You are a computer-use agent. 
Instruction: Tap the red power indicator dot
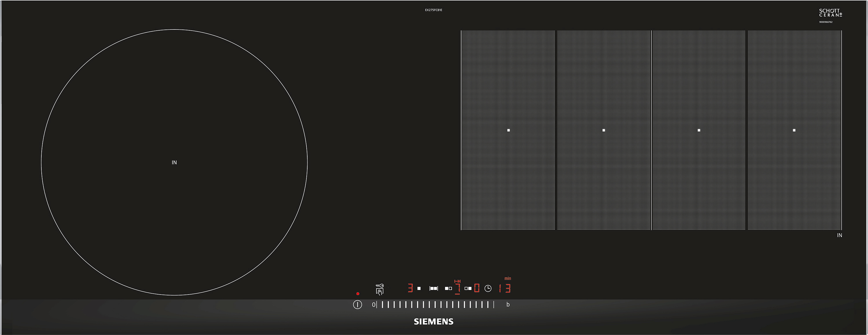pos(358,294)
